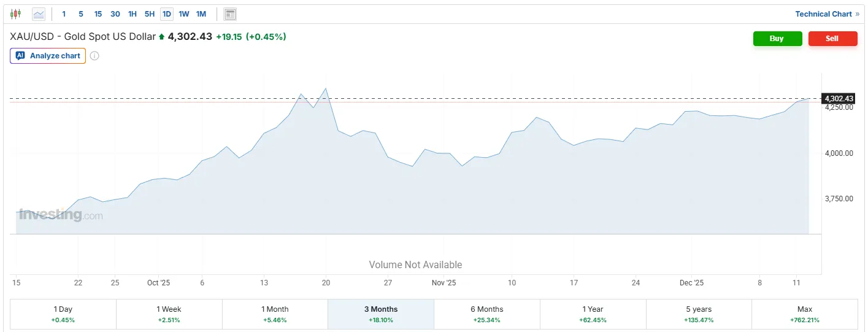Screen dimensions: 868x332
Task: Select the 1H interval
Action: click(x=132, y=14)
